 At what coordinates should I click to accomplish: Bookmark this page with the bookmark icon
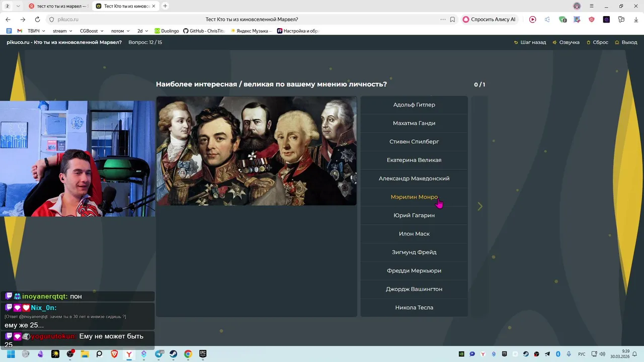point(452,20)
